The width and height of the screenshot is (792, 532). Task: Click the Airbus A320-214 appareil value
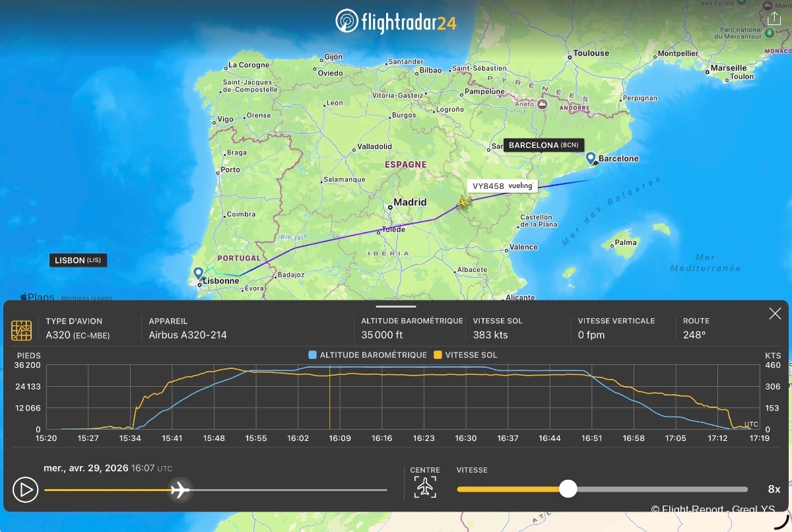pyautogui.click(x=187, y=335)
